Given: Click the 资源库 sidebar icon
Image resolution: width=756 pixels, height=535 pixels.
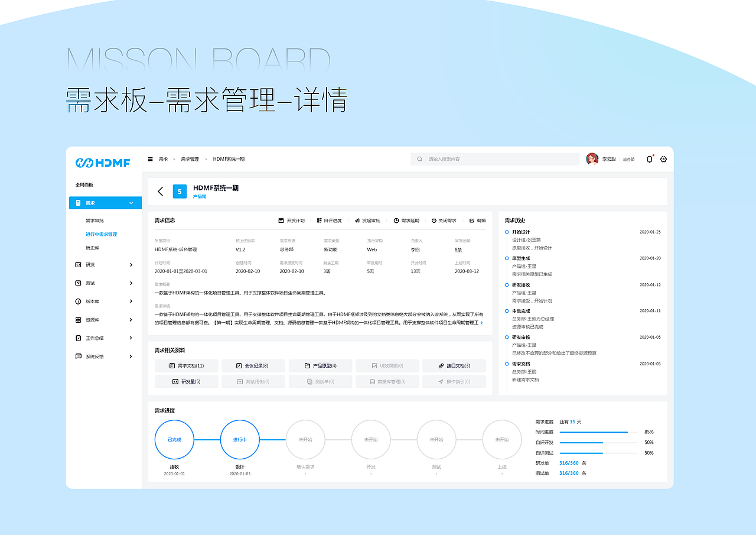Looking at the screenshot, I should [78, 320].
